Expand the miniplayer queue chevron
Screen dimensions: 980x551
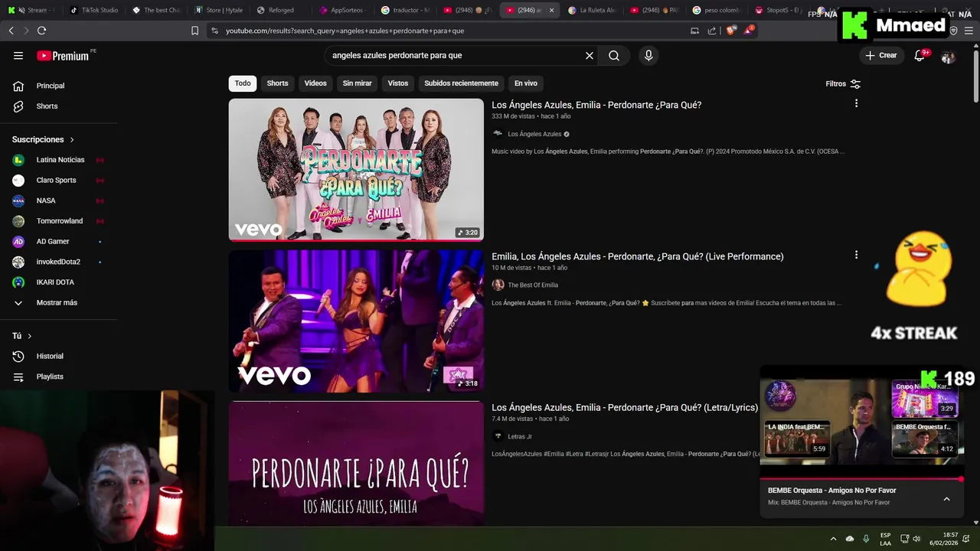pos(946,499)
